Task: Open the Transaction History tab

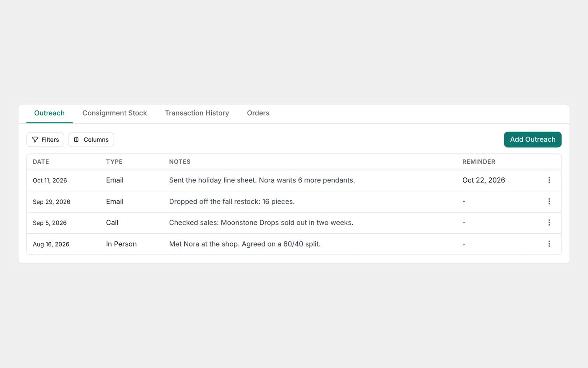Action: pyautogui.click(x=197, y=113)
